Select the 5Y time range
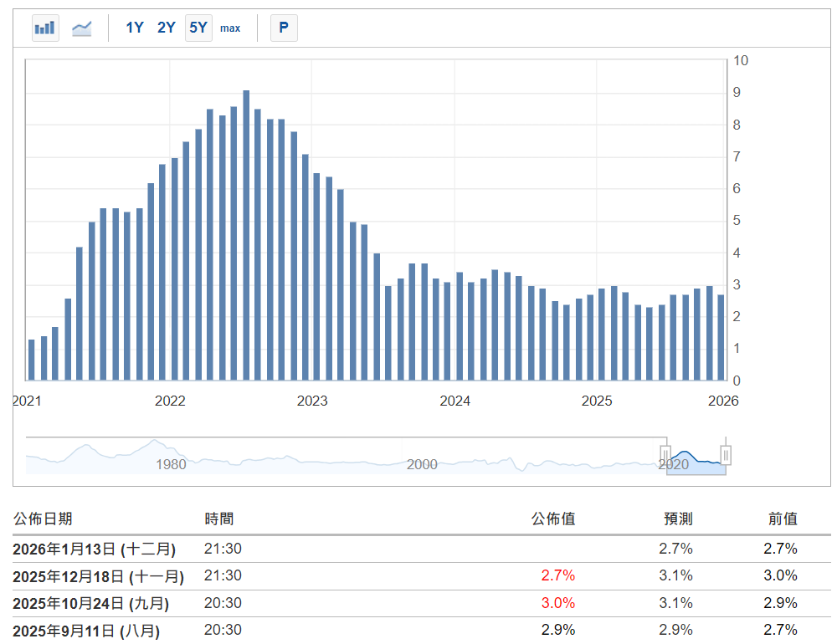 198,28
